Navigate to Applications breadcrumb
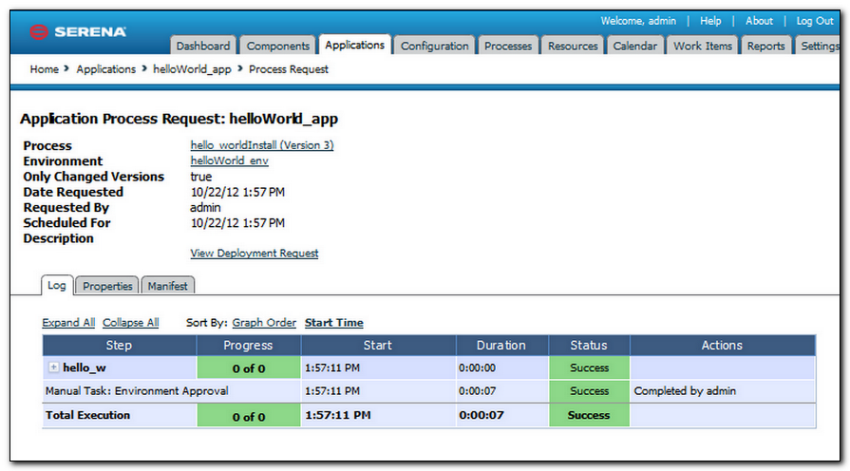The height and width of the screenshot is (471, 850). pos(106,69)
